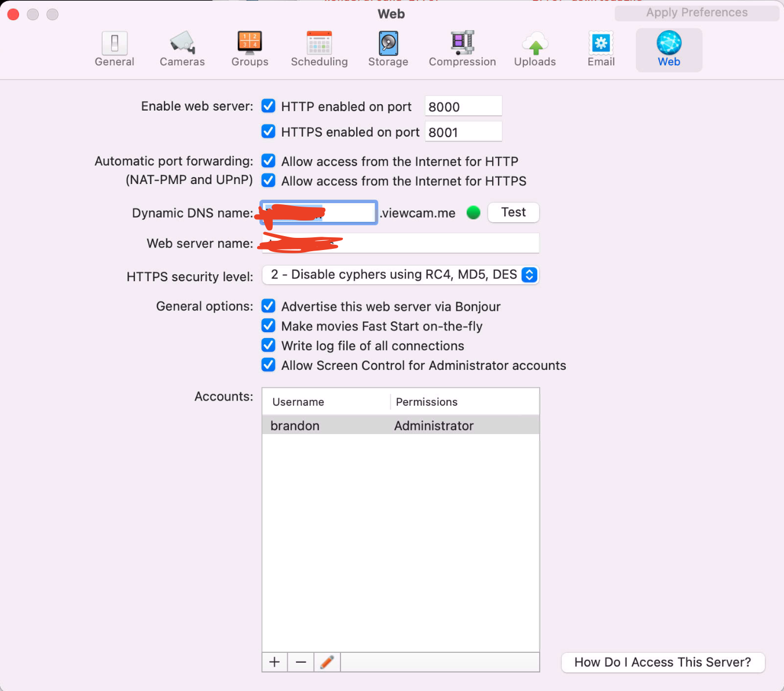Add a new account with plus button

[x=275, y=662]
